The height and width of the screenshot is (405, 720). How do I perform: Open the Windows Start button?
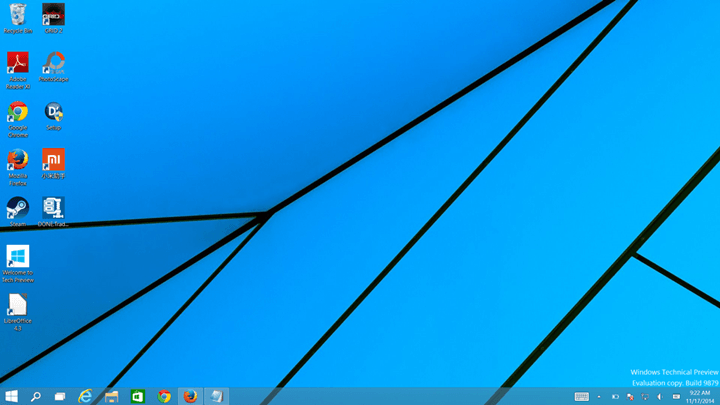point(11,396)
